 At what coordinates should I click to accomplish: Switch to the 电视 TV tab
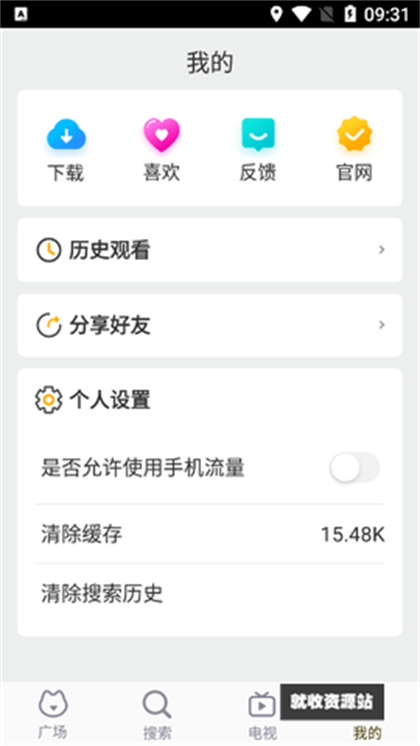(262, 714)
